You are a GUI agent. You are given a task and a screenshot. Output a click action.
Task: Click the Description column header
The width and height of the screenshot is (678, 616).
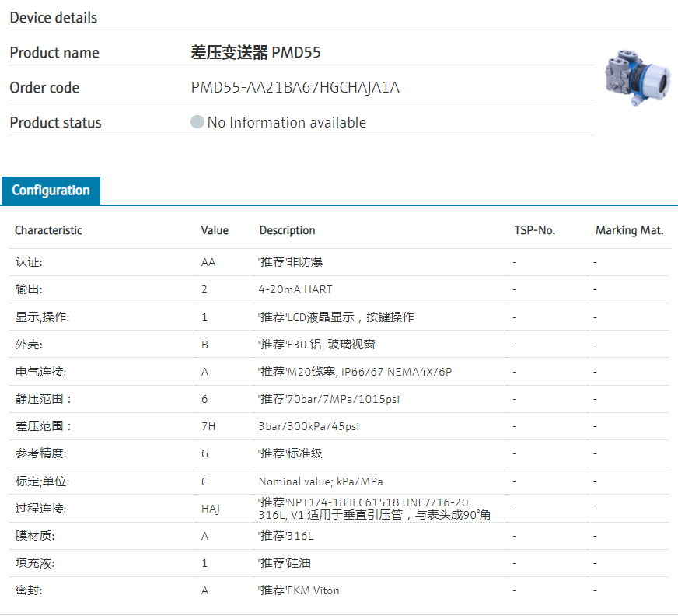tap(287, 230)
